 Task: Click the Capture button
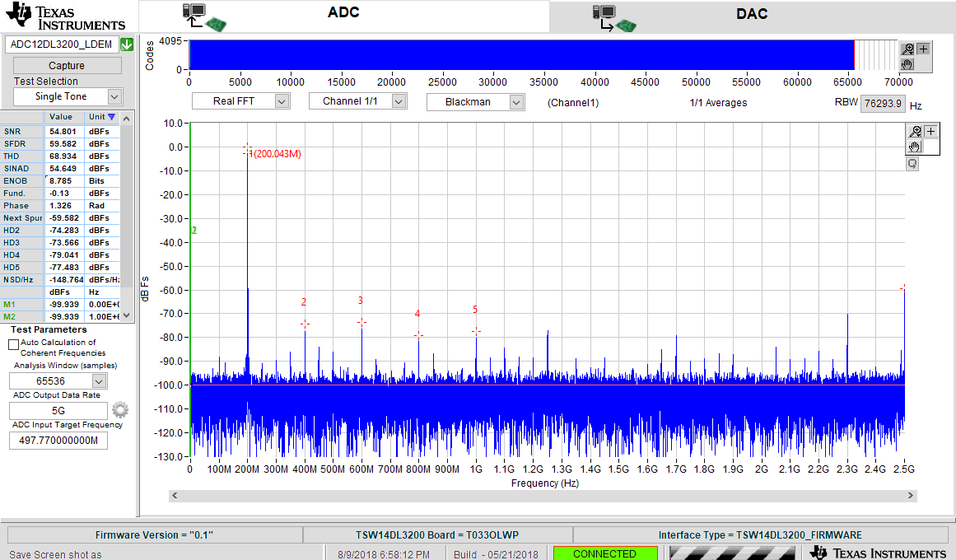[67, 66]
